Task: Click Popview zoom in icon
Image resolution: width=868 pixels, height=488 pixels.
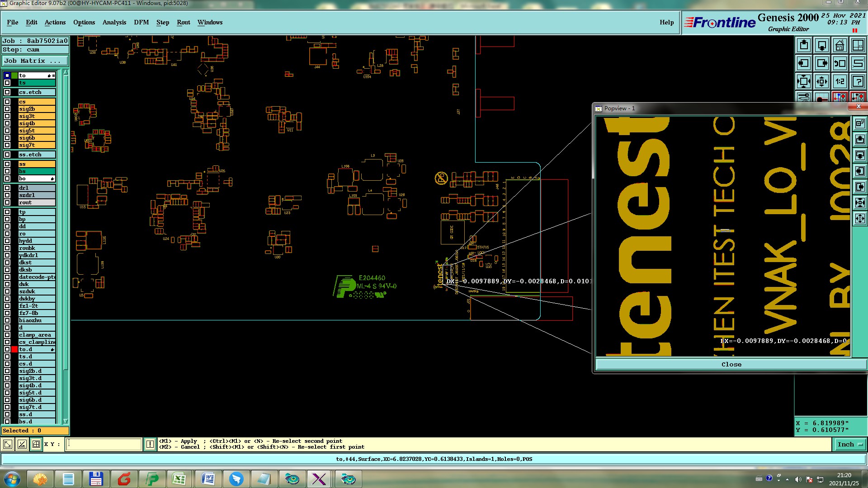Action: click(x=860, y=202)
